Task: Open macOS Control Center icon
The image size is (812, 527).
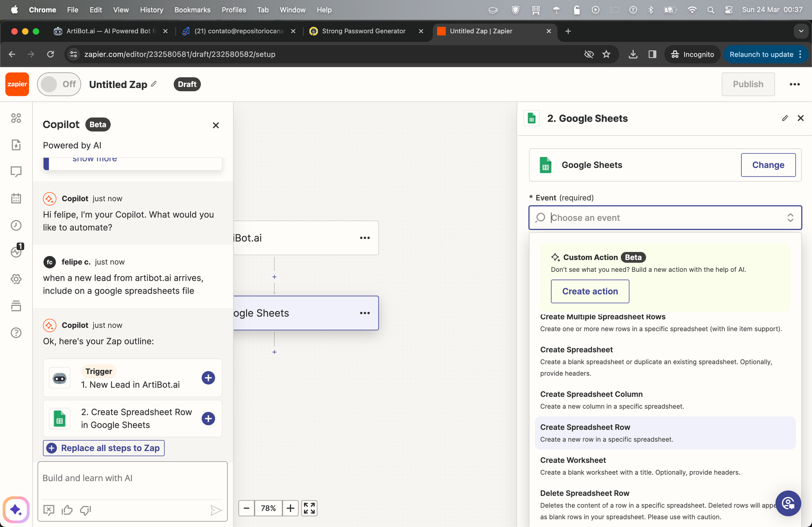Action: coord(729,10)
